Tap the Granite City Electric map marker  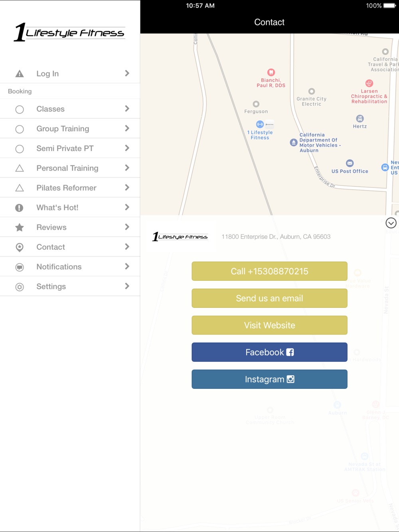coord(312,91)
